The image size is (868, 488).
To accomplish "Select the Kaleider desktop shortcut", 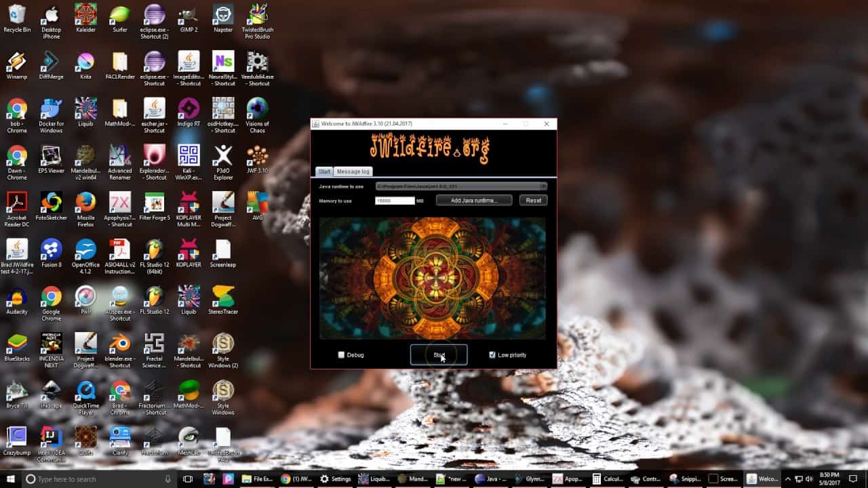I will point(85,18).
